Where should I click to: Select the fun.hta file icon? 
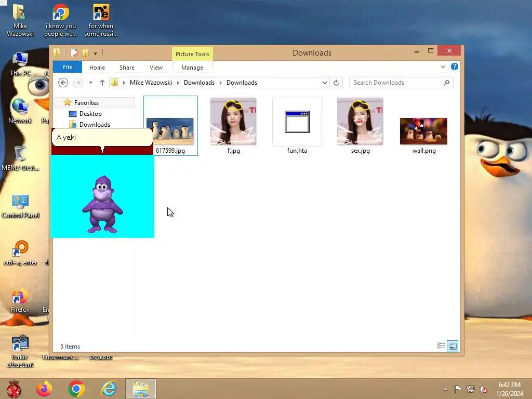297,122
